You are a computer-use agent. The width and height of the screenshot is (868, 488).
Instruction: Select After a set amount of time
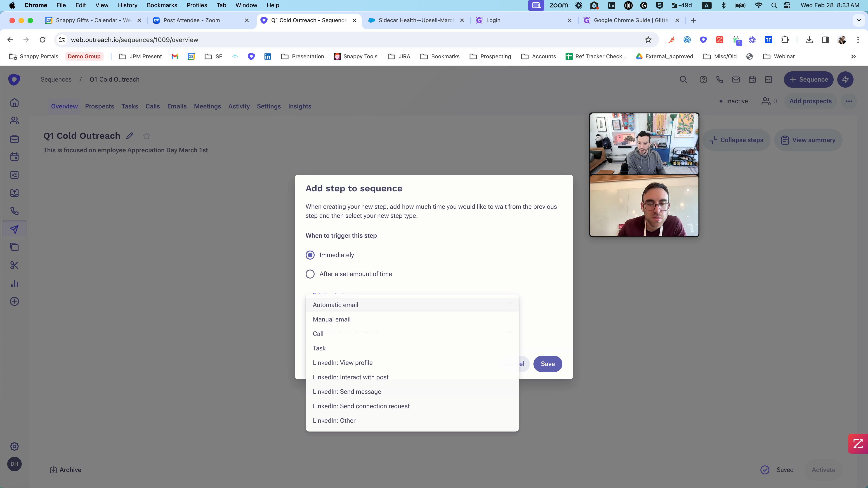[310, 274]
